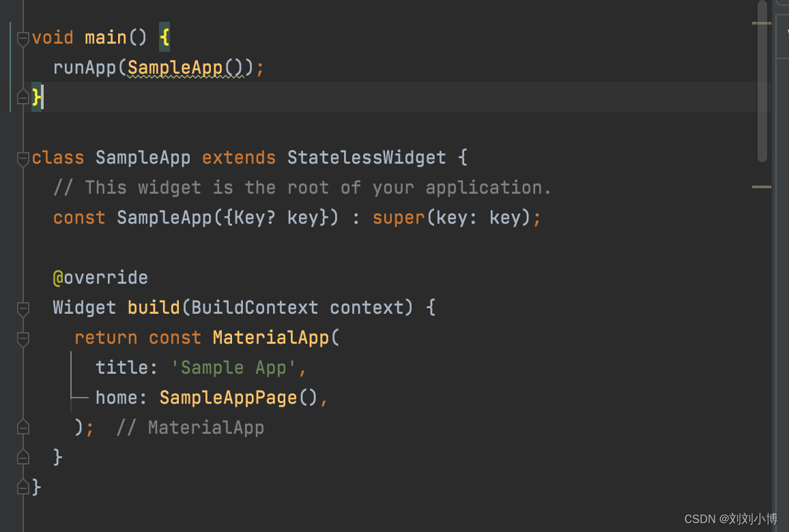Click SampleAppPage() in the home line
This screenshot has width=789, height=532.
(238, 398)
